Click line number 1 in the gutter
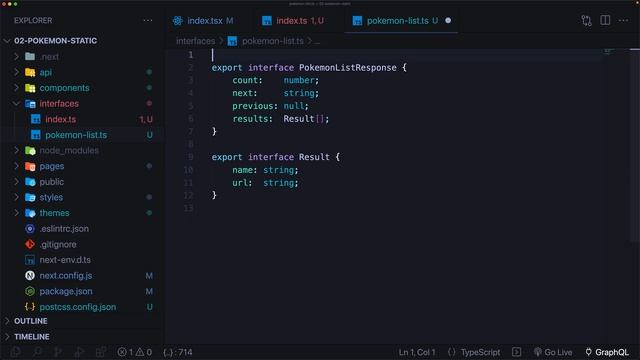 [191, 55]
